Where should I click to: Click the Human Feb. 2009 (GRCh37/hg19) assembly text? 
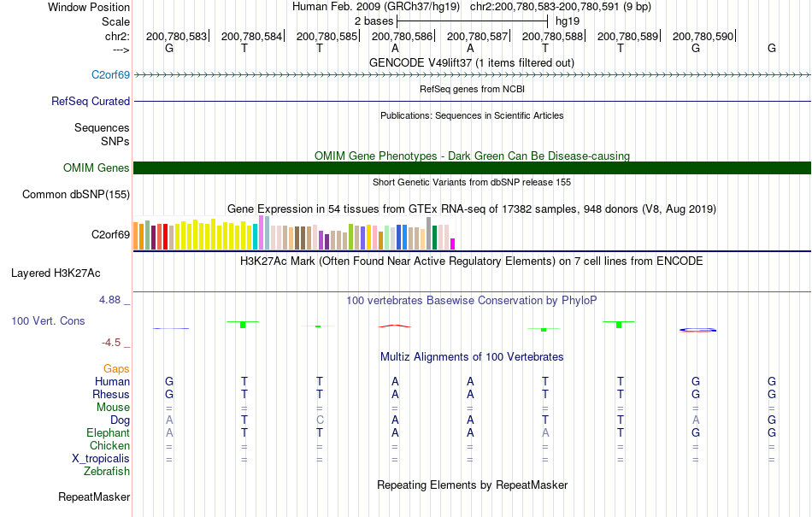click(376, 7)
